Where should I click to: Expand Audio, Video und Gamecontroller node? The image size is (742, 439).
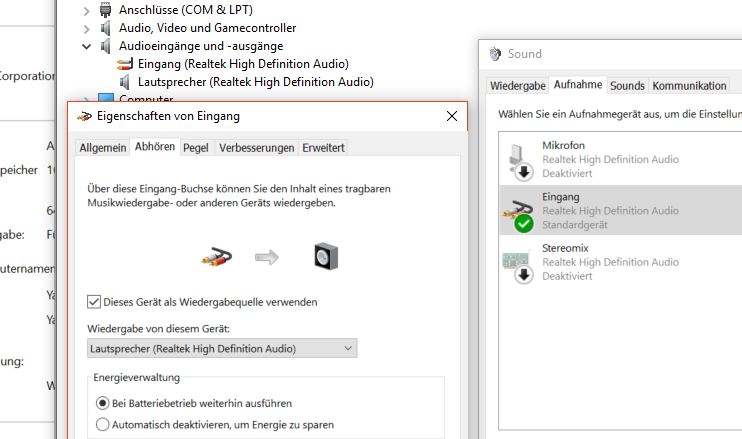click(x=86, y=29)
